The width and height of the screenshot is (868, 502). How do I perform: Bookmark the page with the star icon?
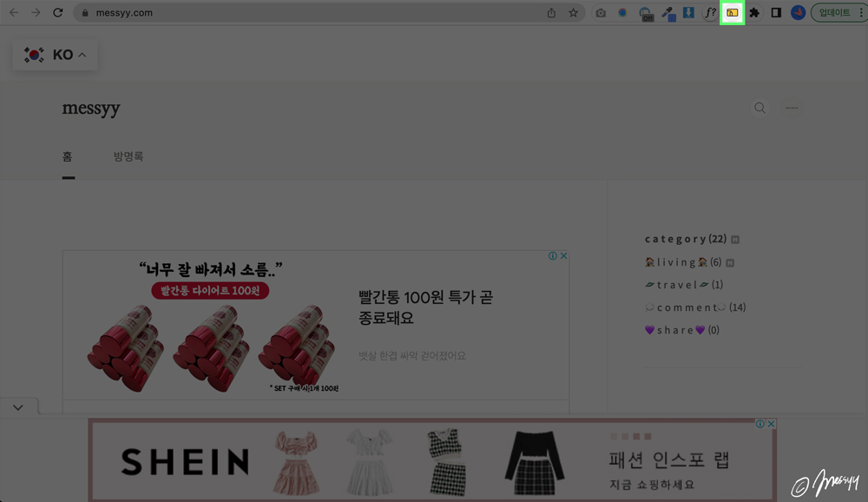pyautogui.click(x=574, y=12)
